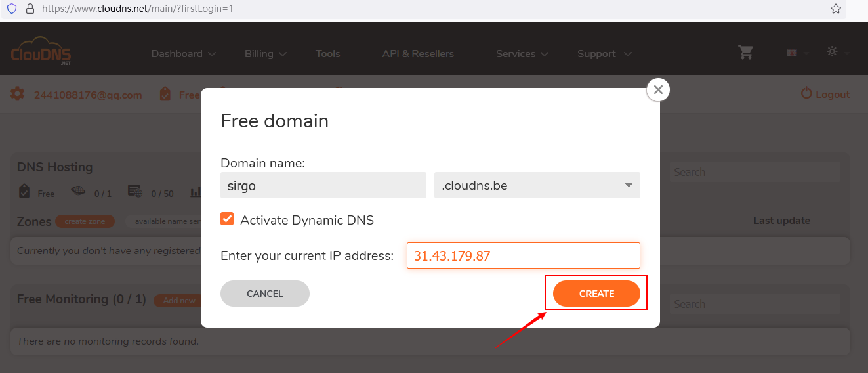The image size is (868, 373).
Task: Click the Logout link
Action: point(825,94)
